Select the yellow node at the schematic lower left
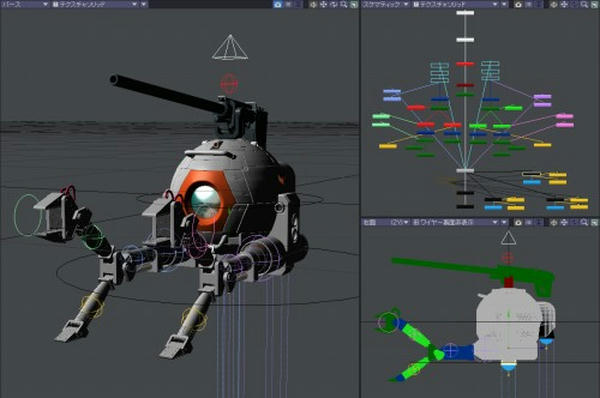Image resolution: width=600 pixels, height=398 pixels. click(x=388, y=146)
